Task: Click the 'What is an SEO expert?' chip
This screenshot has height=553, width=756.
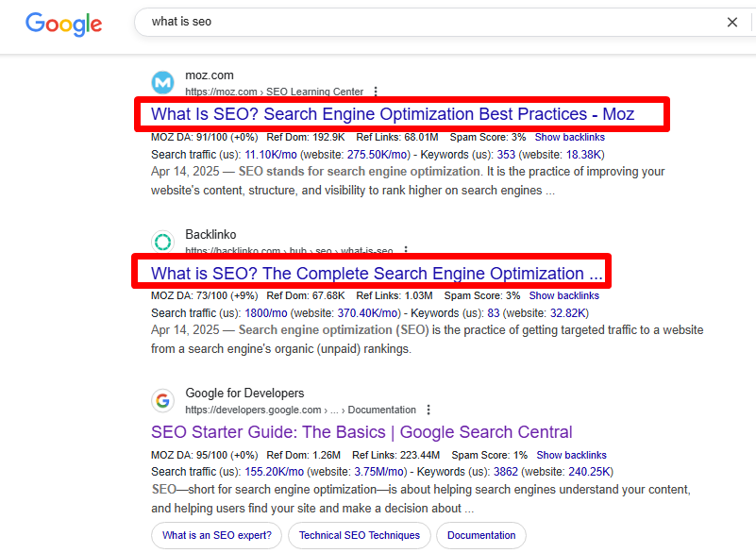Action: pos(216,535)
